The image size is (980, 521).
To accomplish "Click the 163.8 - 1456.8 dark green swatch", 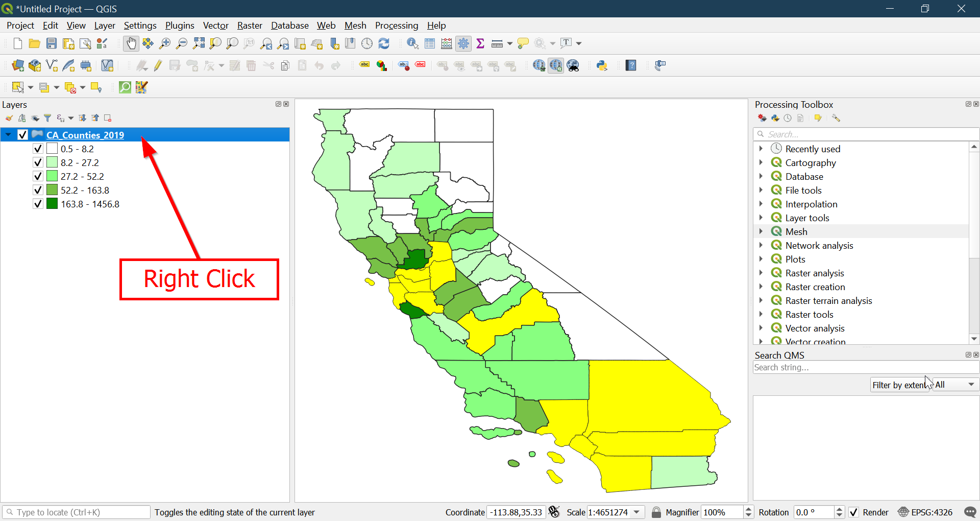I will (52, 204).
